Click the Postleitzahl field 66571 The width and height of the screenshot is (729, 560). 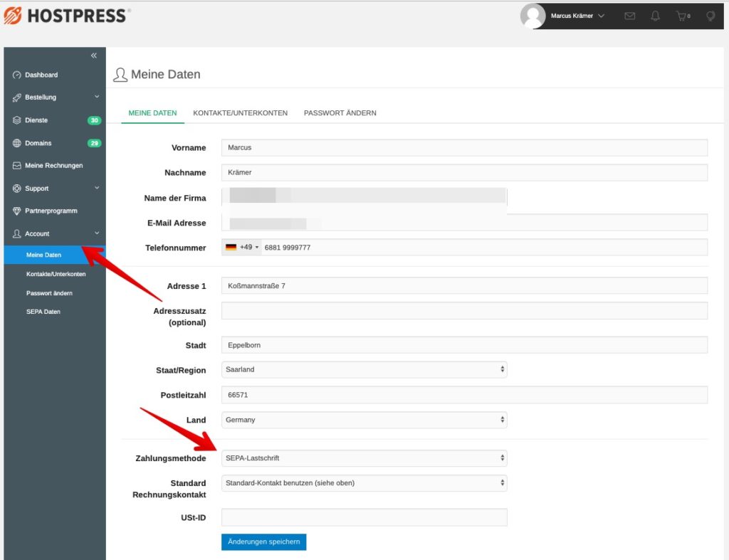point(464,394)
